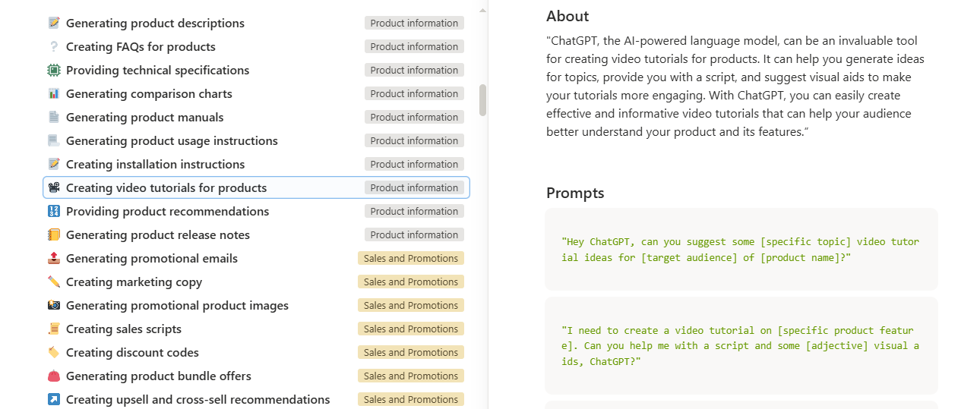Click the tag icon beside Creating discount codes
This screenshot has width=980, height=409.
[53, 352]
